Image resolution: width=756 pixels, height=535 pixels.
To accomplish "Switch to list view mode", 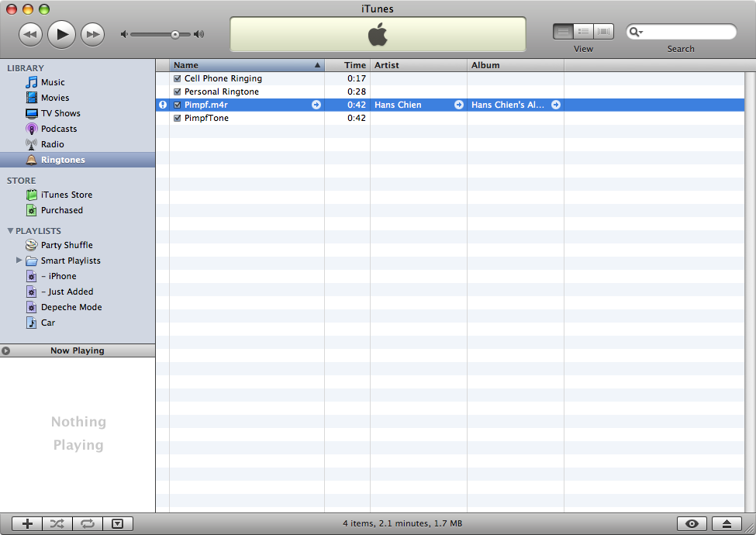I will click(563, 32).
